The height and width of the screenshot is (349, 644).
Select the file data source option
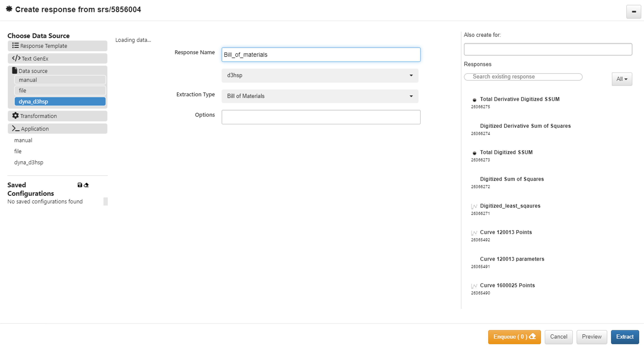click(x=60, y=90)
